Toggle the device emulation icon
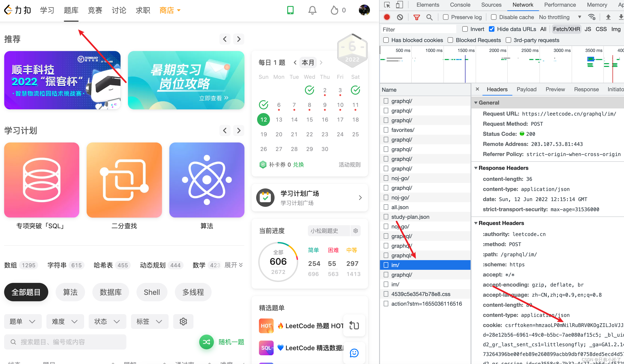Screen dimensions: 624x364 (399, 5)
